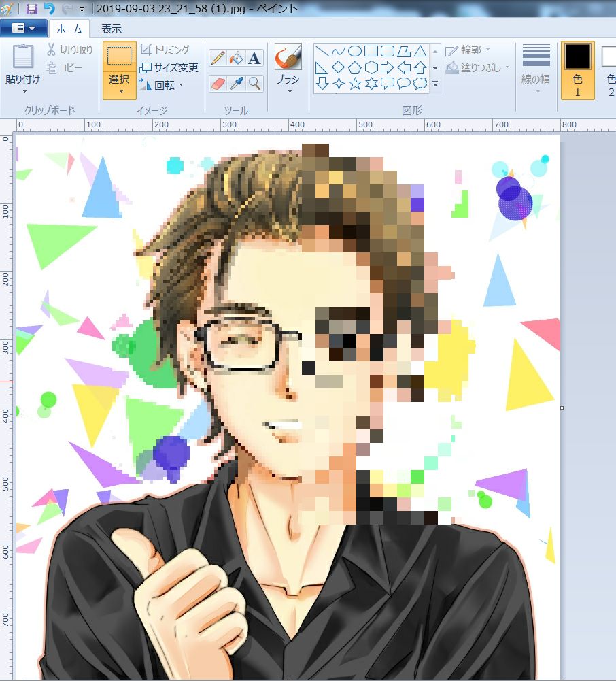Select the ブラシ brush tool
This screenshot has height=681, width=616.
(288, 57)
